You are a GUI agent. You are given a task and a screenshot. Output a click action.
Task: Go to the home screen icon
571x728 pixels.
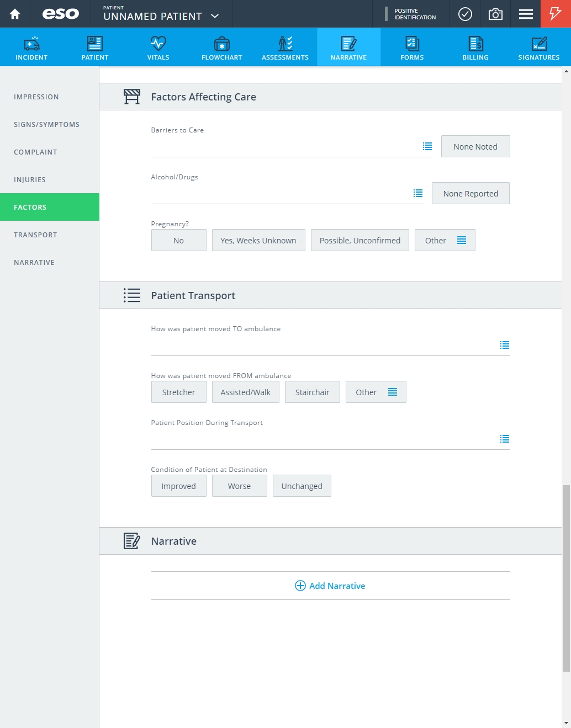tap(15, 14)
